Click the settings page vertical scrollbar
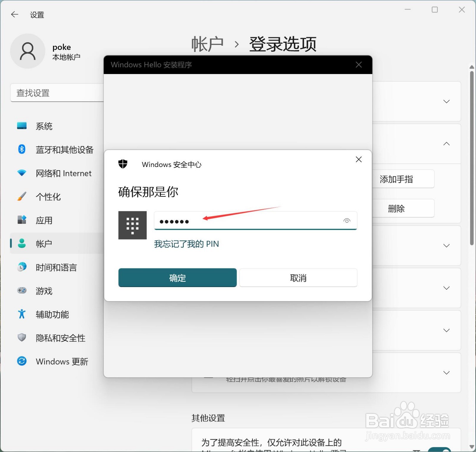 [x=472, y=158]
